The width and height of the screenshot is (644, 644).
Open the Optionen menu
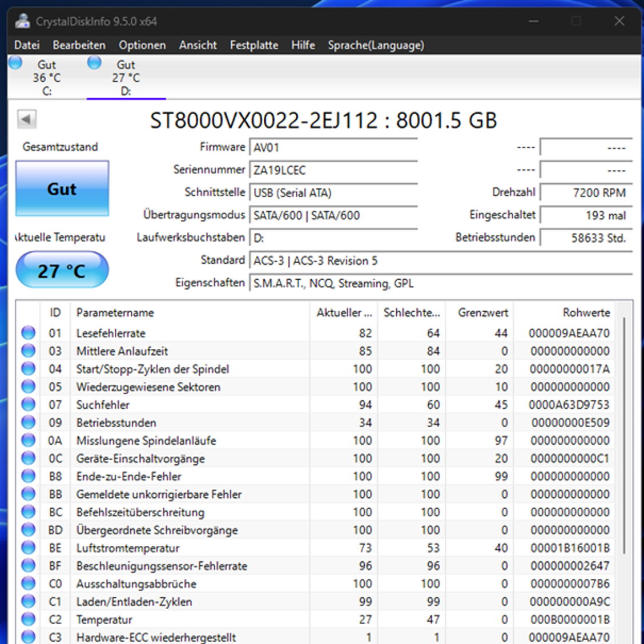coord(142,45)
